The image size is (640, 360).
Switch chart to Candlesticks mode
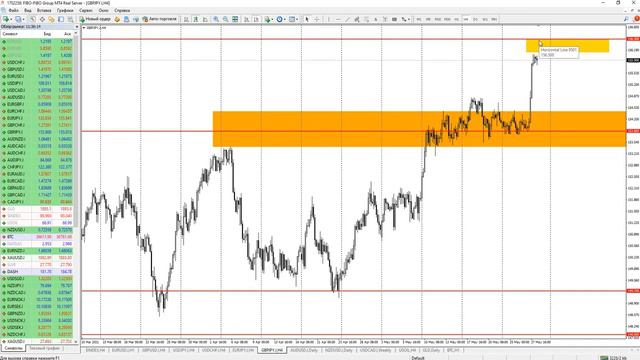click(196, 19)
